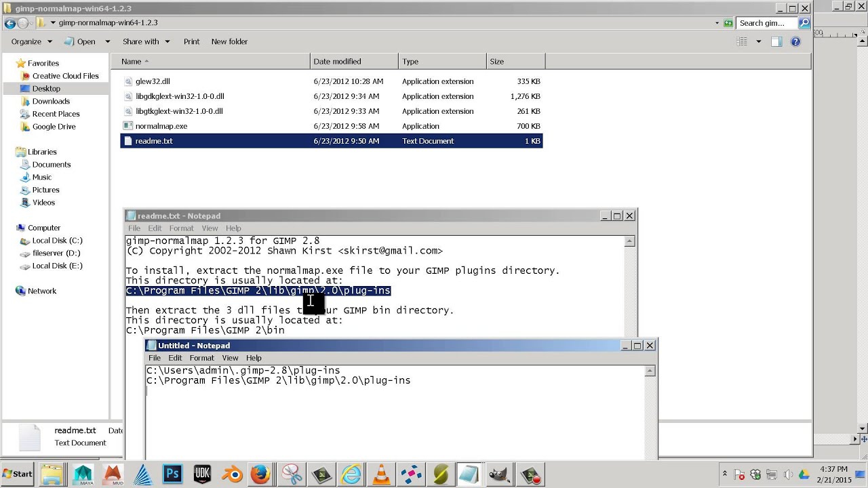868x488 pixels.
Task: Open Local Disk (E:)
Action: click(x=57, y=266)
